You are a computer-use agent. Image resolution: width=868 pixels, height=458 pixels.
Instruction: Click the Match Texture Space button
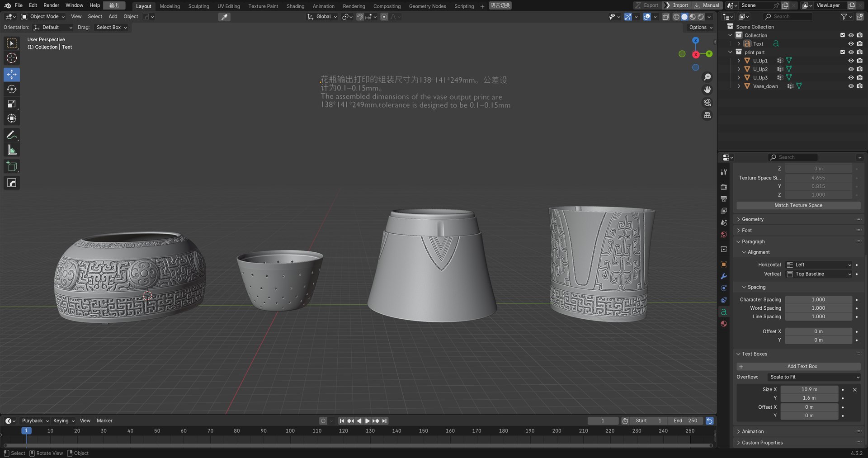798,205
